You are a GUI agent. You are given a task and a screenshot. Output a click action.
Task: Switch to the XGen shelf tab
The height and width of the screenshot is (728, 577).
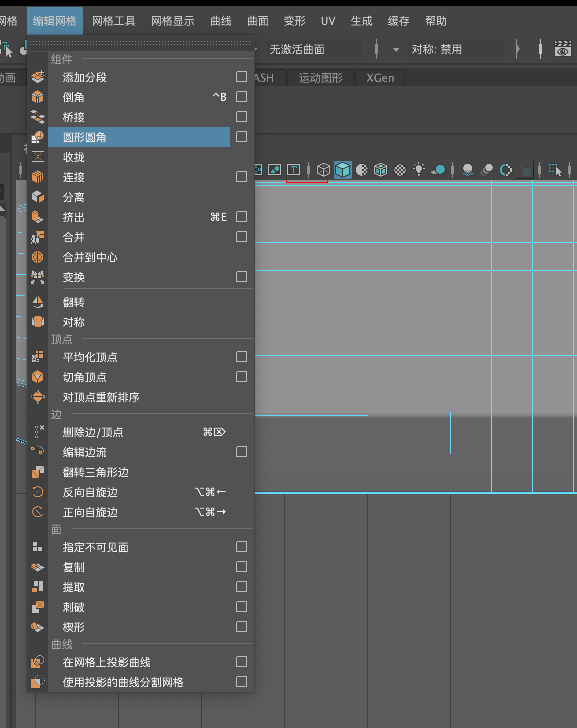tap(380, 78)
